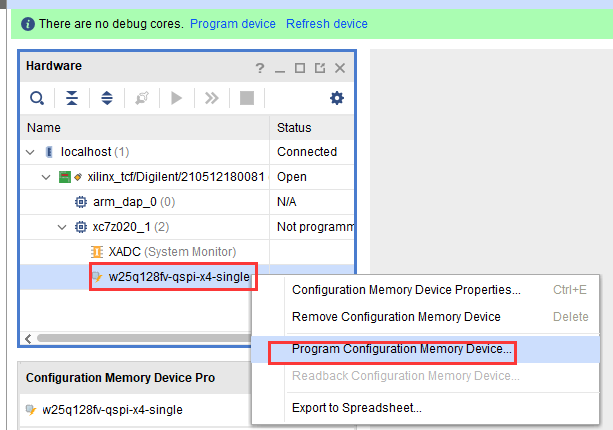Image resolution: width=613 pixels, height=430 pixels.
Task: Collapse the xc7z020_1 device node
Action: pos(62,227)
